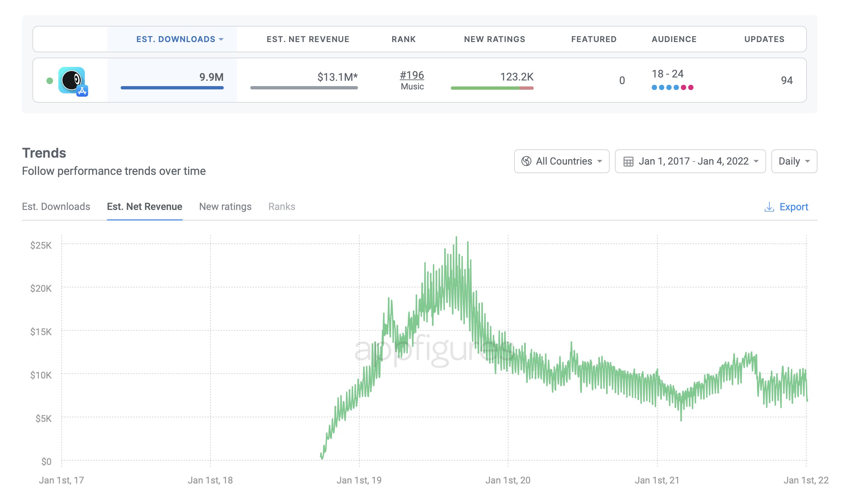
Task: Select the Ranks tab
Action: 281,207
